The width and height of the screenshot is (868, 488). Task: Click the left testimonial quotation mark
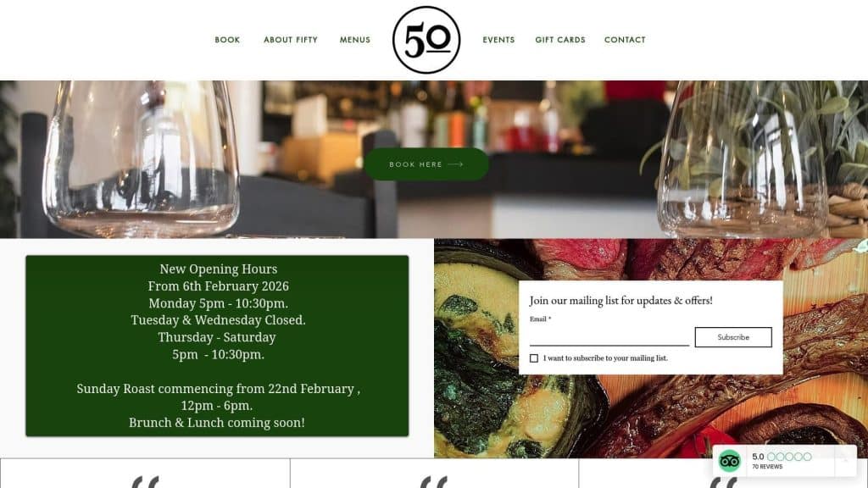145,481
